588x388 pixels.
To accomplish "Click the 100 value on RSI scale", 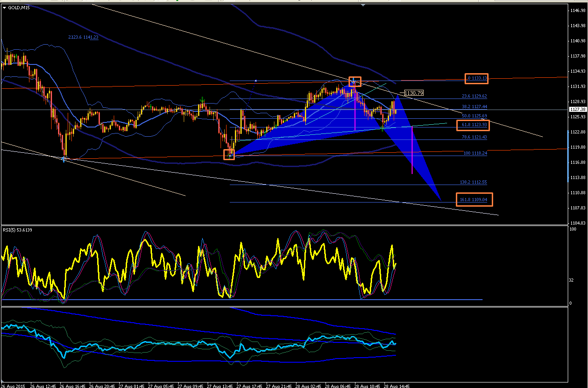I will (573, 229).
